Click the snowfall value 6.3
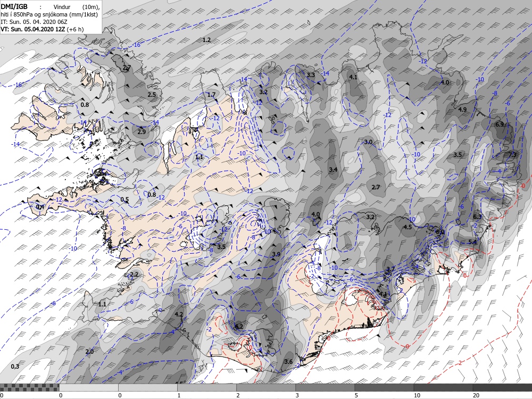Viewport: 532px width, 399px height. tap(477, 217)
